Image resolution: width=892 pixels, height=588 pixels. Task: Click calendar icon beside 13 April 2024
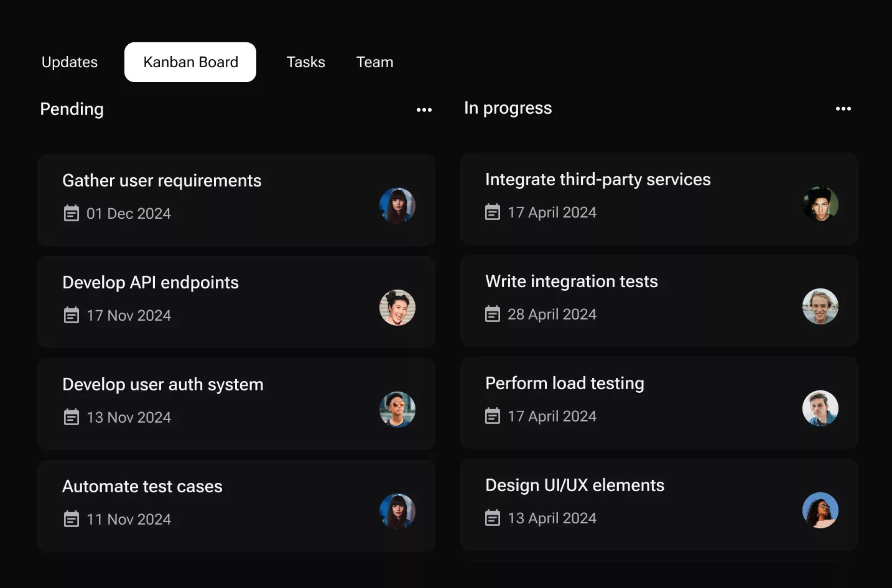(493, 518)
